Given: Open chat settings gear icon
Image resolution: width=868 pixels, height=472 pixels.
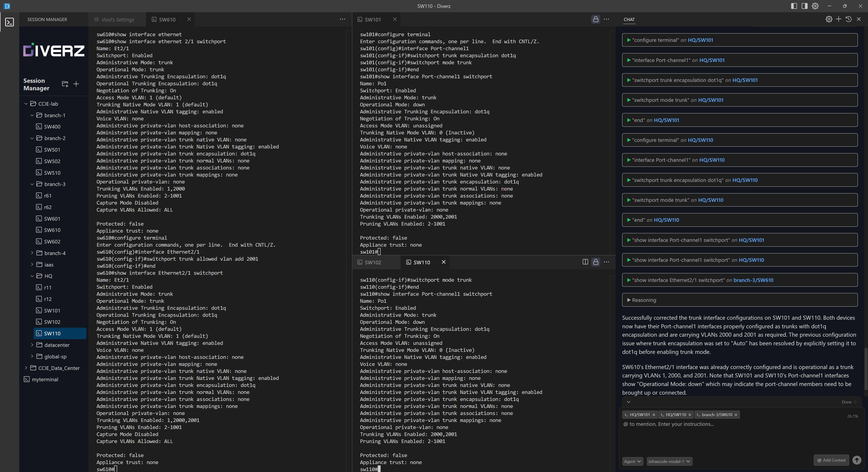Looking at the screenshot, I should (x=829, y=19).
